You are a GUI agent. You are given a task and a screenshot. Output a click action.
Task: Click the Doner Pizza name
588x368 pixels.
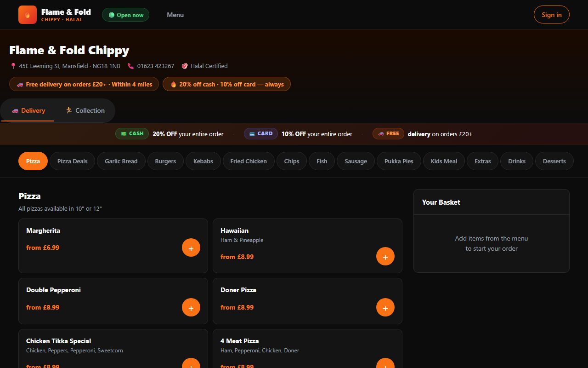point(238,290)
